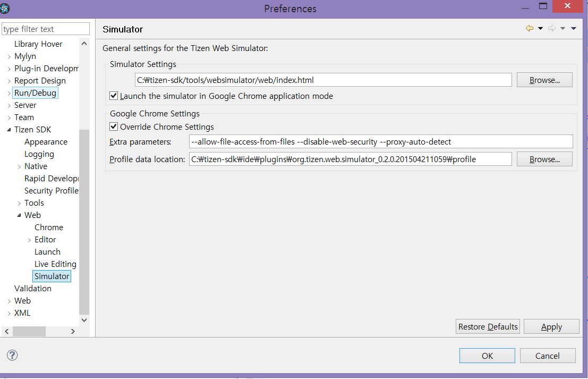This screenshot has width=588, height=379.
Task: Open the back history dropdown arrow
Action: (540, 29)
